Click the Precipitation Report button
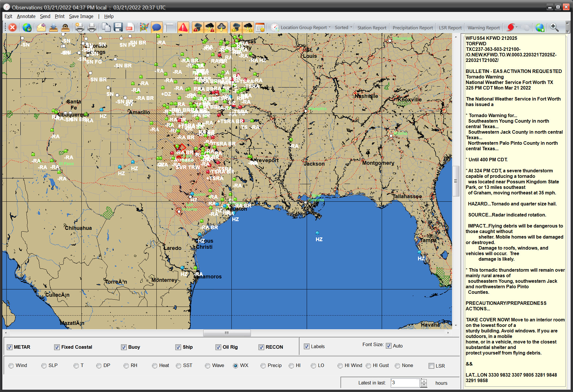This screenshot has height=392, width=573. [413, 28]
